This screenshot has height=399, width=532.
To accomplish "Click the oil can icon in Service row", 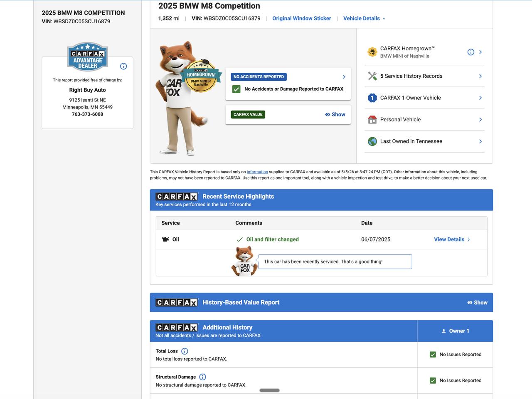I will coord(165,239).
